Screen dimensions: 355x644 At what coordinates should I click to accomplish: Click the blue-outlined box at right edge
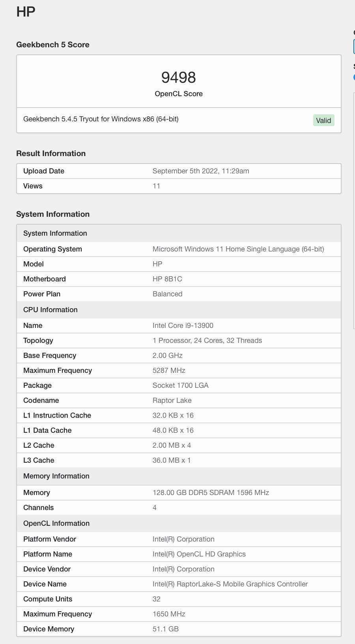354,47
